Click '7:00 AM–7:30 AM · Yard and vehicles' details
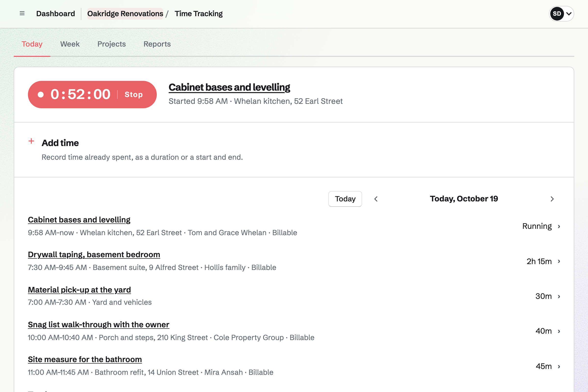The height and width of the screenshot is (392, 588). (90, 302)
